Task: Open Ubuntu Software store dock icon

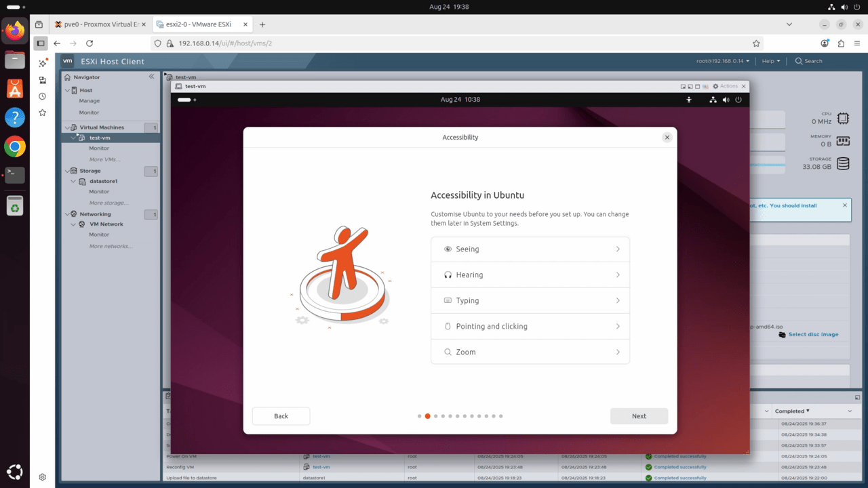Action: [15, 88]
